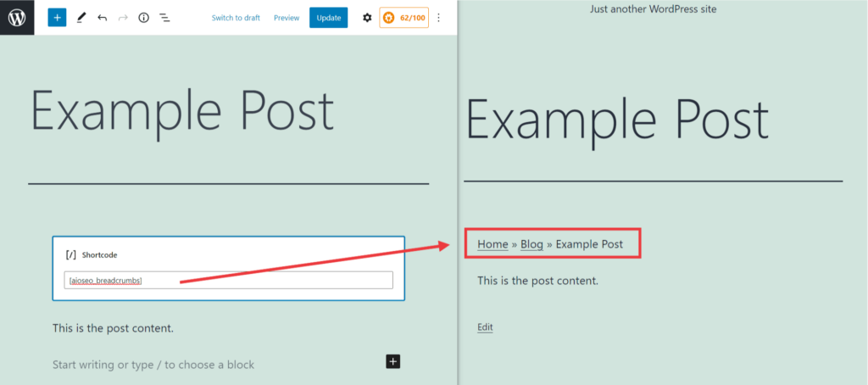The height and width of the screenshot is (385, 868).
Task: Open the three-dot Options menu
Action: pyautogui.click(x=439, y=18)
